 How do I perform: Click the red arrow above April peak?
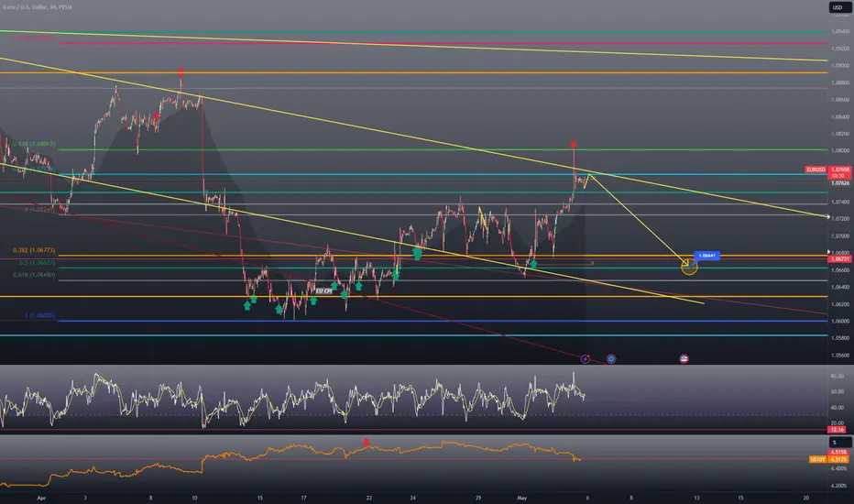coord(181,71)
